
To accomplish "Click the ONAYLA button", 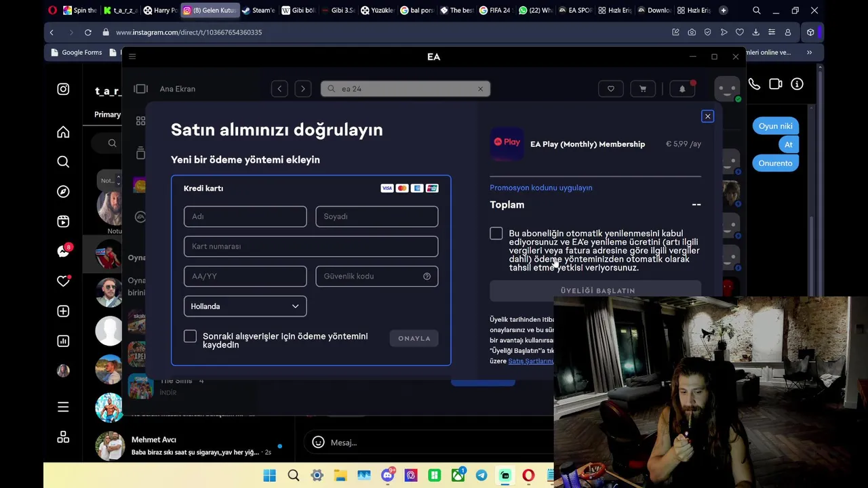I will (x=414, y=338).
